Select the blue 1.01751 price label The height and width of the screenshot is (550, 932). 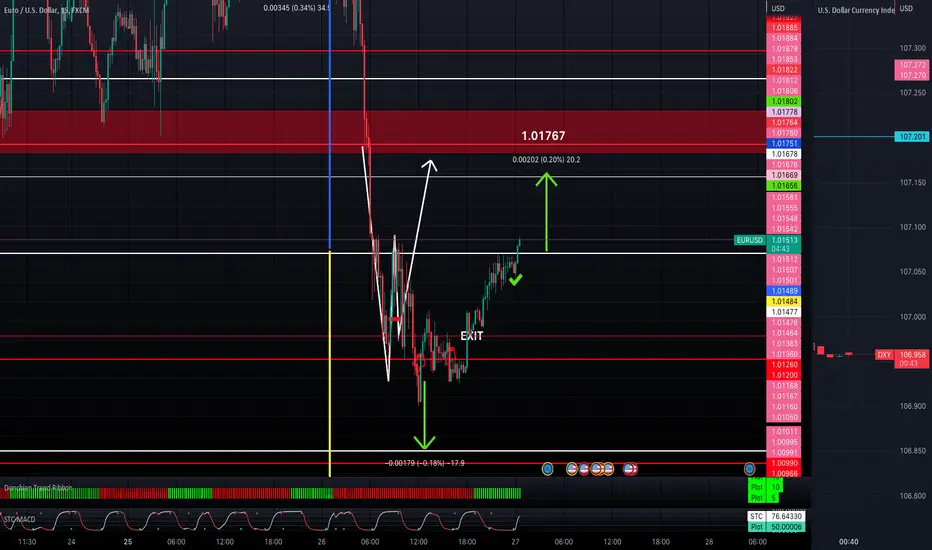[784, 144]
